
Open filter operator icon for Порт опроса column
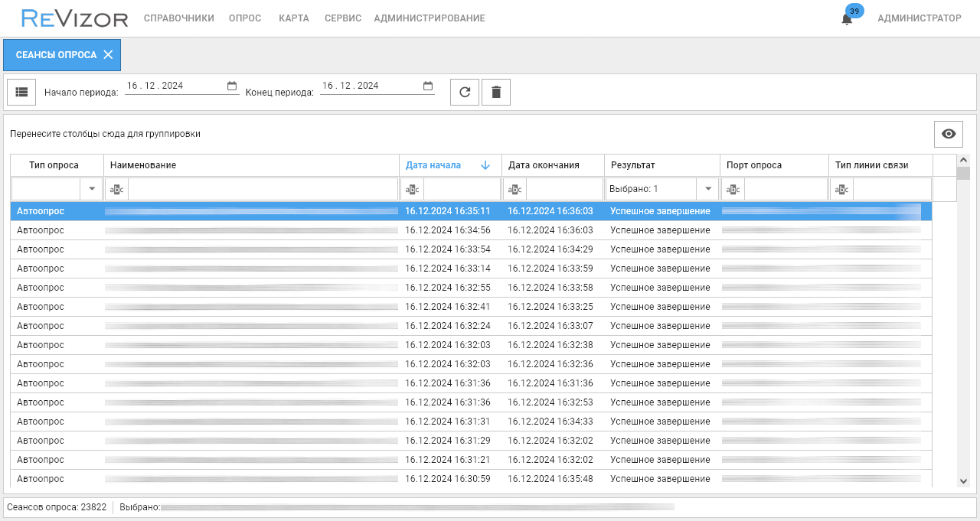pyautogui.click(x=733, y=189)
